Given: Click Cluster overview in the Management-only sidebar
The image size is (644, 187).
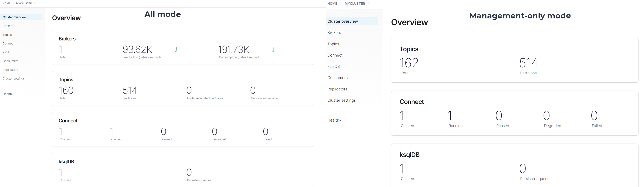Looking at the screenshot, I should click(342, 21).
